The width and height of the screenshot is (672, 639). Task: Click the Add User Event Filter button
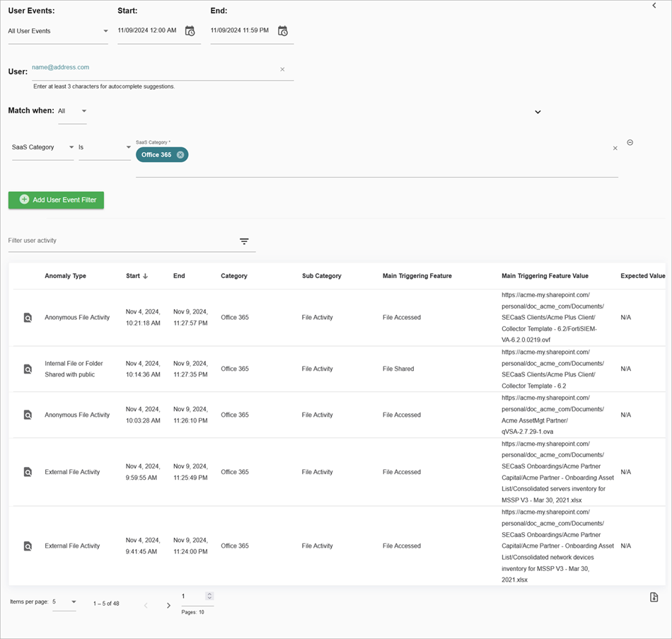(x=55, y=200)
